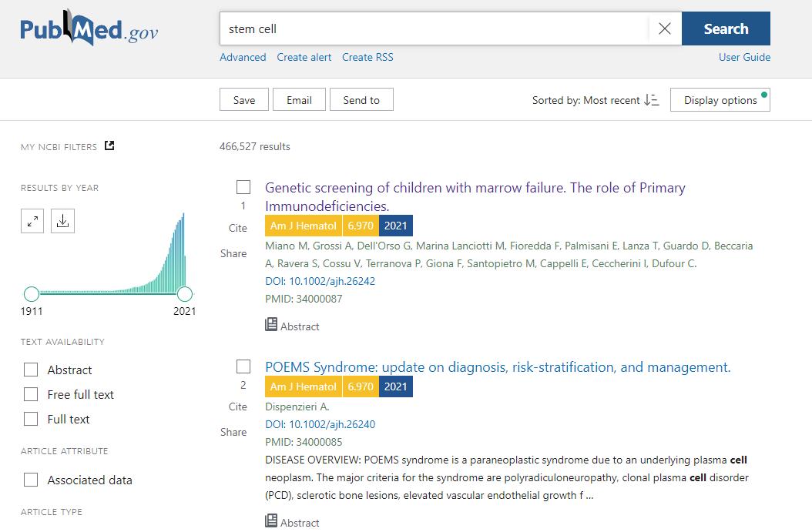Click the Advanced search link

click(243, 57)
